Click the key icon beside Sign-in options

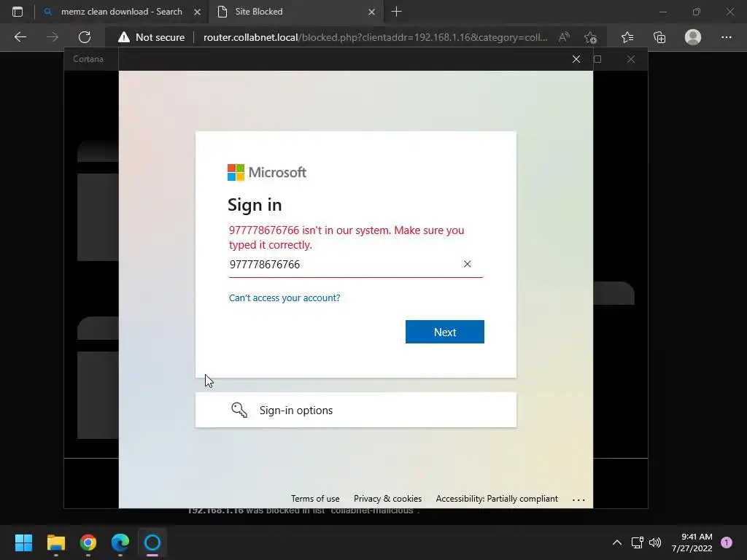239,410
